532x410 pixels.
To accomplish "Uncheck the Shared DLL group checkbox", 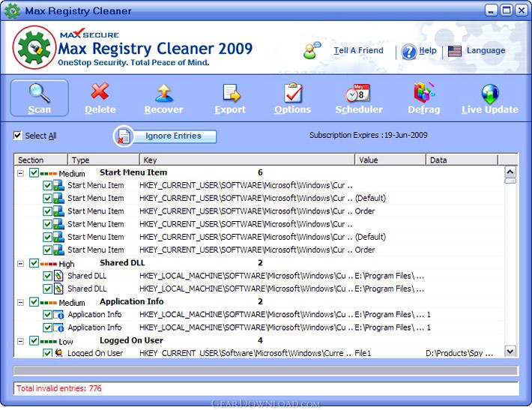I will [x=34, y=262].
